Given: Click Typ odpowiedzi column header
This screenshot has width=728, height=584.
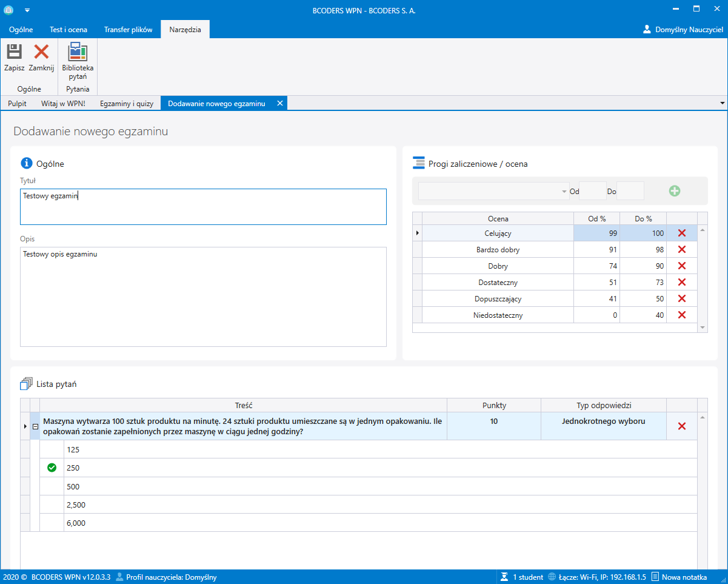Looking at the screenshot, I should coord(604,405).
